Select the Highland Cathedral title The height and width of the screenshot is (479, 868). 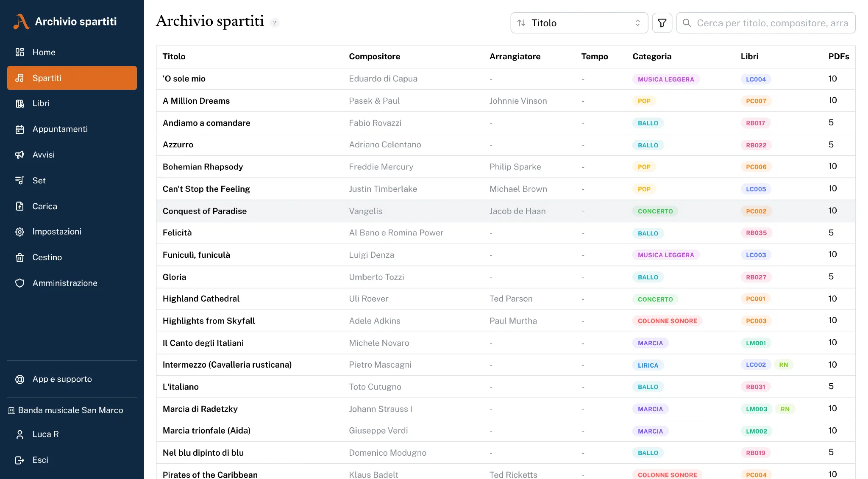(201, 299)
